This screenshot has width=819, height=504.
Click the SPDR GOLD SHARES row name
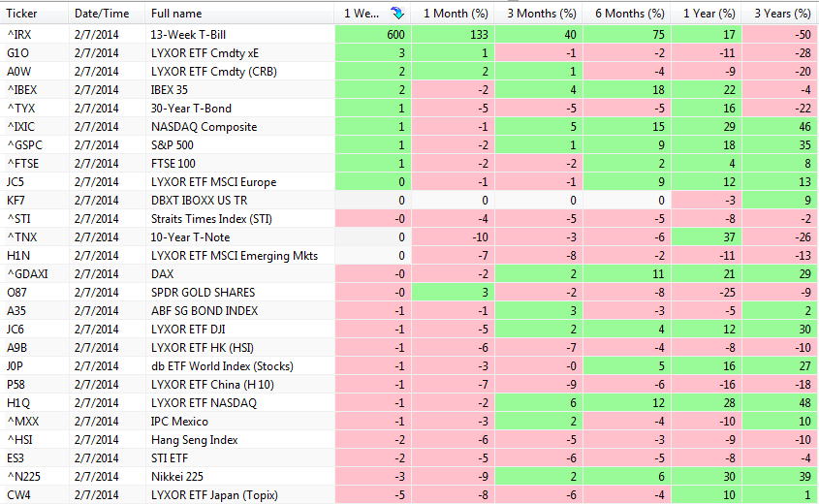click(203, 293)
